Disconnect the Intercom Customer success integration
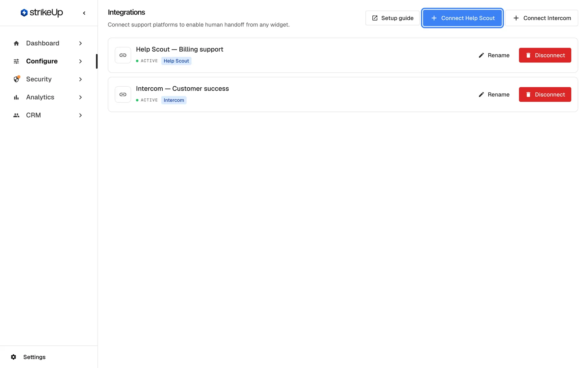This screenshot has width=588, height=368. click(x=545, y=95)
